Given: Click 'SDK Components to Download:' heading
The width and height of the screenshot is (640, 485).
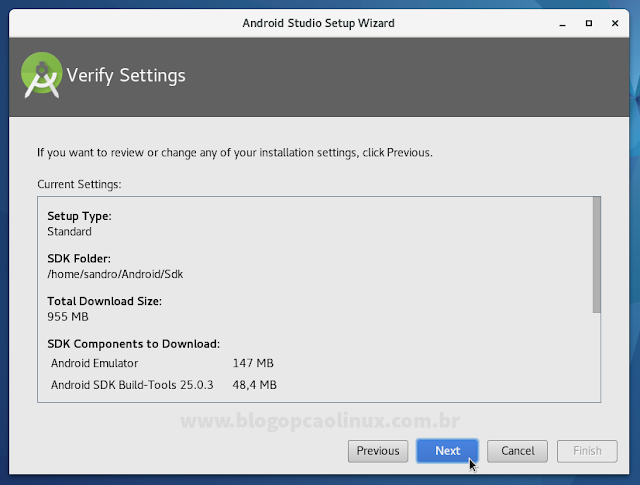Looking at the screenshot, I should 133,344.
